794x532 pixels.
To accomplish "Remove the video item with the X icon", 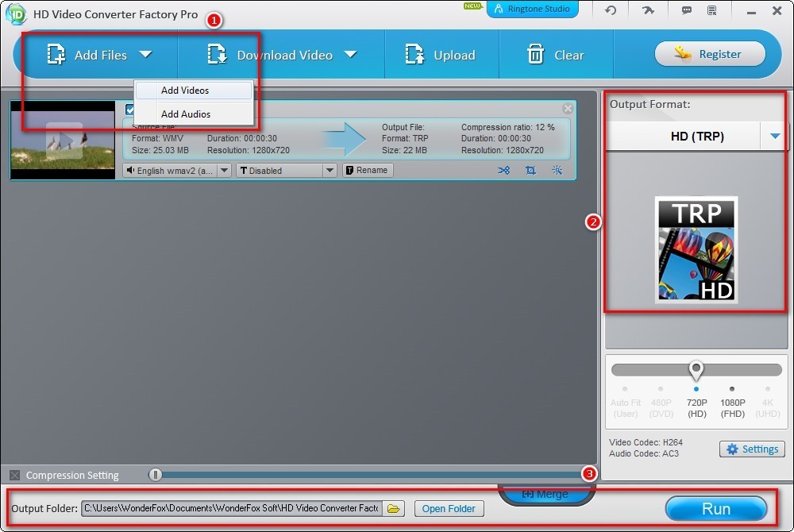I will point(568,108).
